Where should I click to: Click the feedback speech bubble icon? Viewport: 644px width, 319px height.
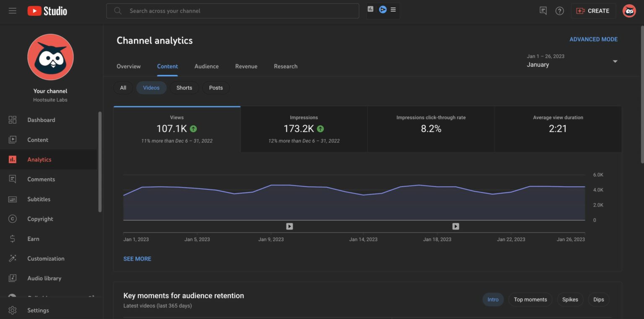click(x=543, y=10)
